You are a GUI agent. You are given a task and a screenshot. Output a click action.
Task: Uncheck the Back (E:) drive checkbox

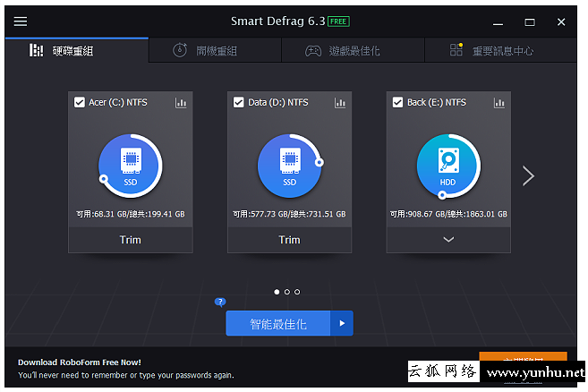397,102
